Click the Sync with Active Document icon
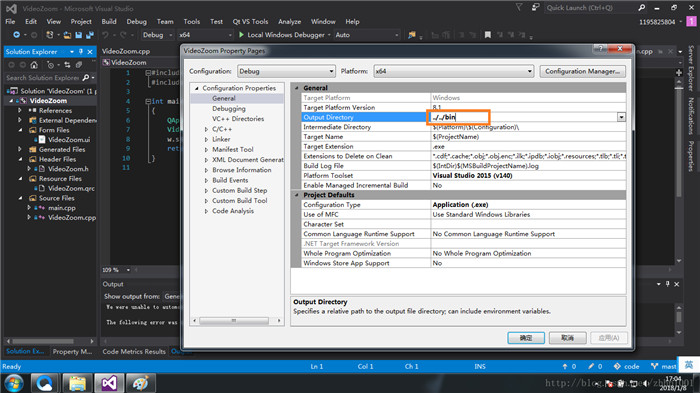This screenshot has height=393, width=700. tap(67, 65)
